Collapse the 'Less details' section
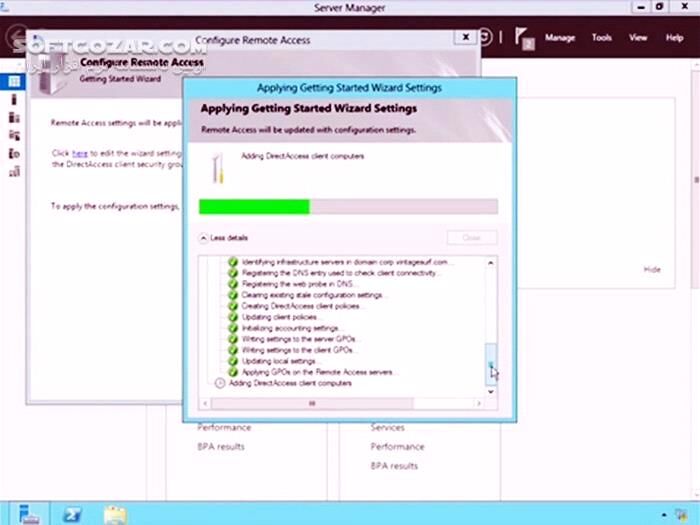Image resolution: width=700 pixels, height=525 pixels. 204,238
